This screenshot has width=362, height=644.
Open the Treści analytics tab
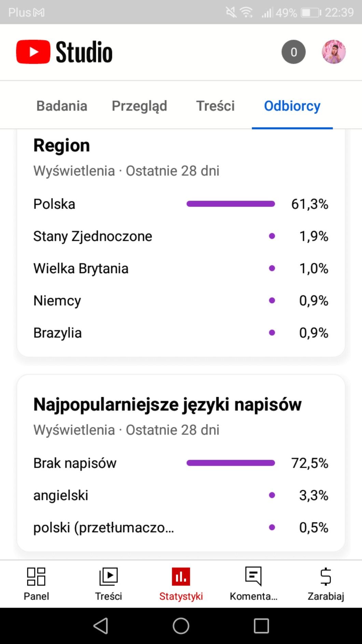point(215,106)
